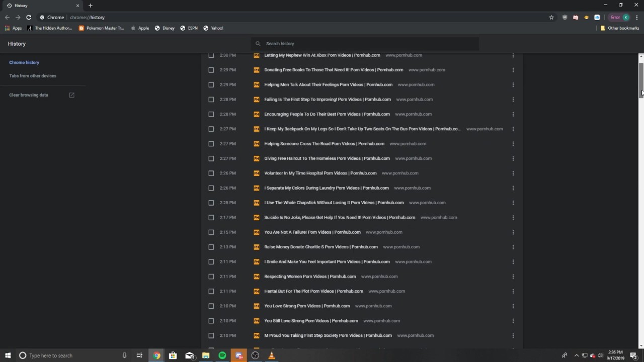Open the new tab plus button
The width and height of the screenshot is (644, 362).
(91, 6)
